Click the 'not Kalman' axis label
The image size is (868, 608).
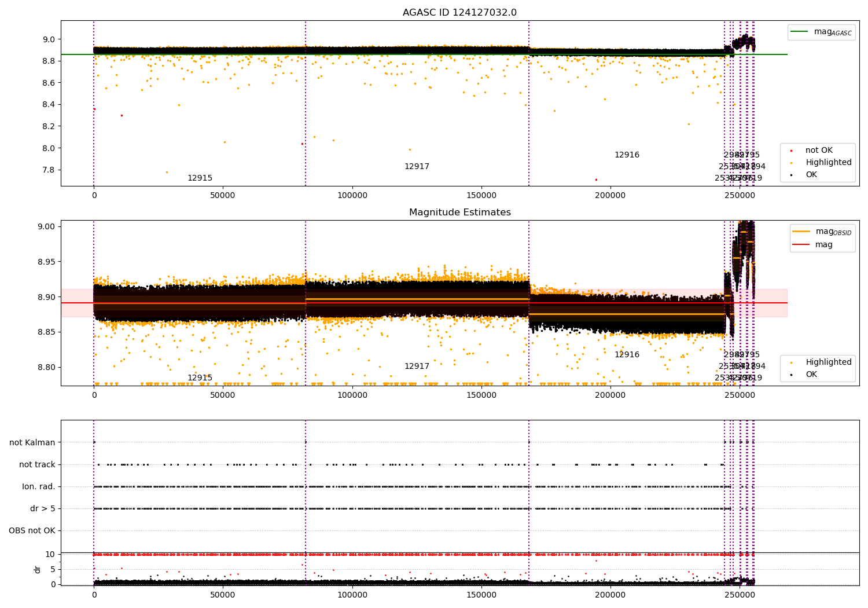click(32, 443)
